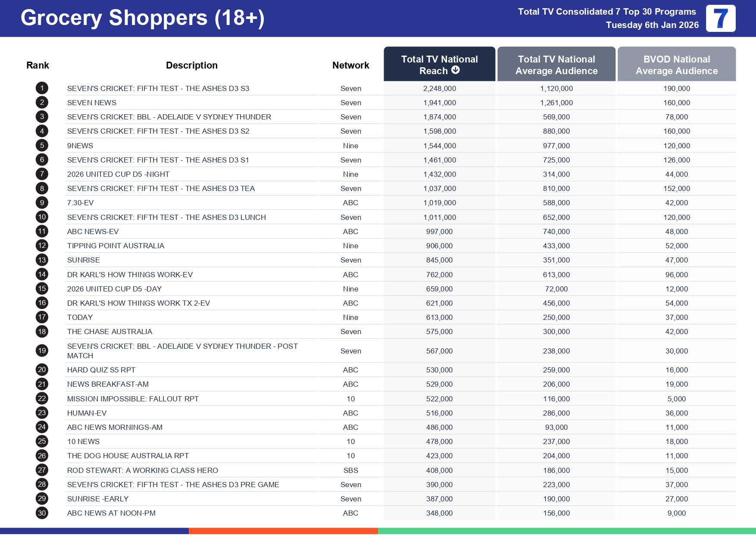
Task: Click SEVEN NEWS program row
Action: click(92, 103)
